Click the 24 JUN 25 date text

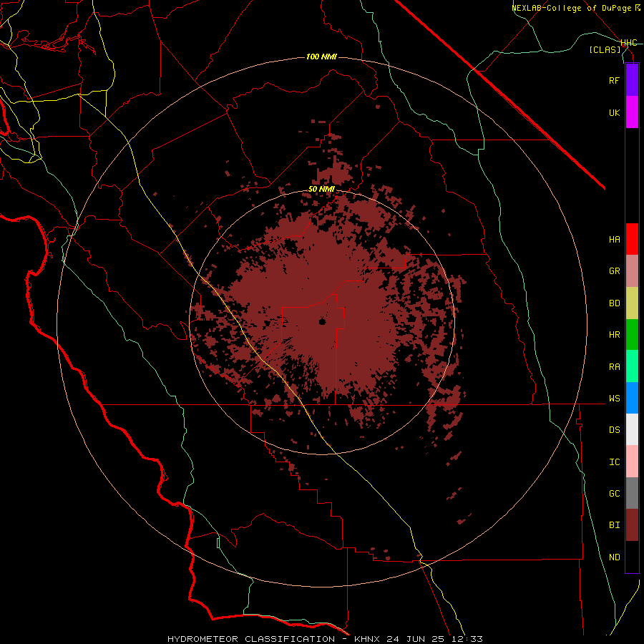click(x=417, y=639)
